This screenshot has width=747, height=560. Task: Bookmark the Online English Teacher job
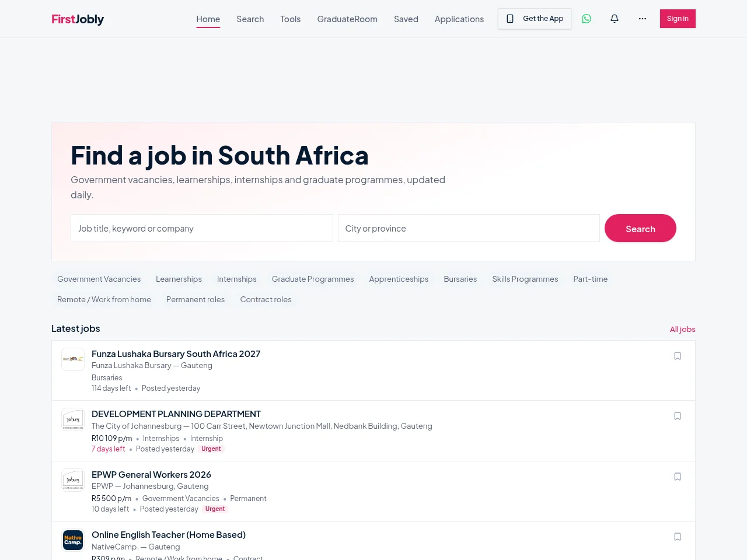click(x=678, y=537)
